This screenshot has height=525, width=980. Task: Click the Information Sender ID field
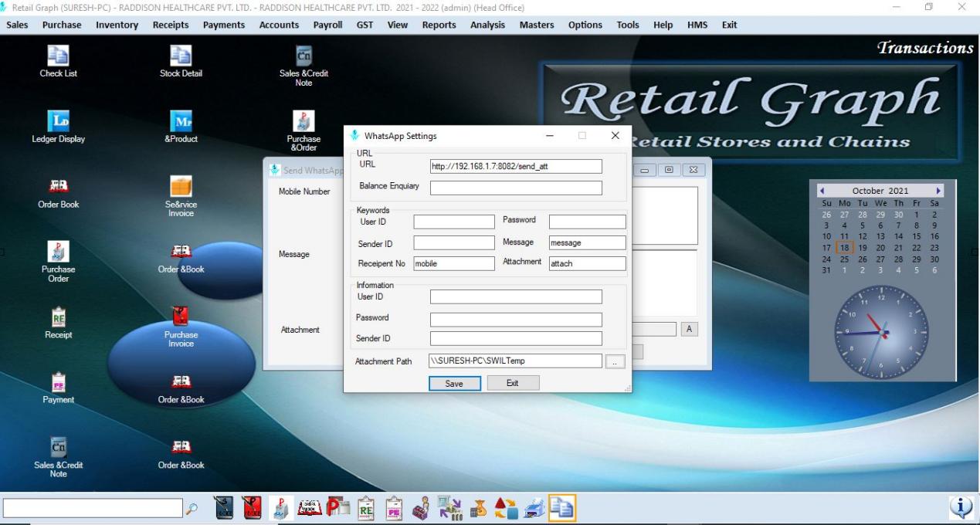click(x=516, y=338)
